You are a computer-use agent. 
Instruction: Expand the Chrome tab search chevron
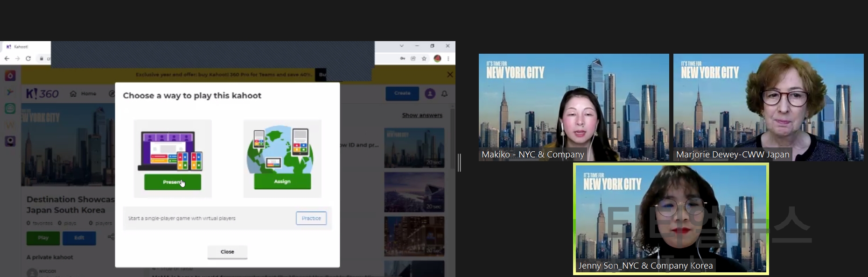tap(401, 46)
